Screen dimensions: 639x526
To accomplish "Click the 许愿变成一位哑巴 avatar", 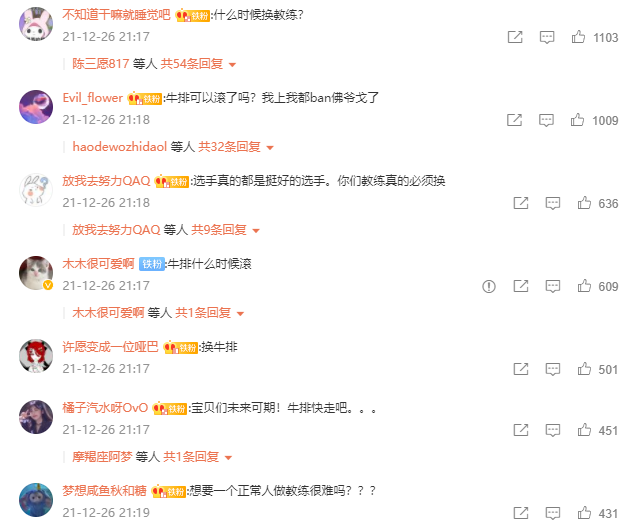I will click(36, 356).
